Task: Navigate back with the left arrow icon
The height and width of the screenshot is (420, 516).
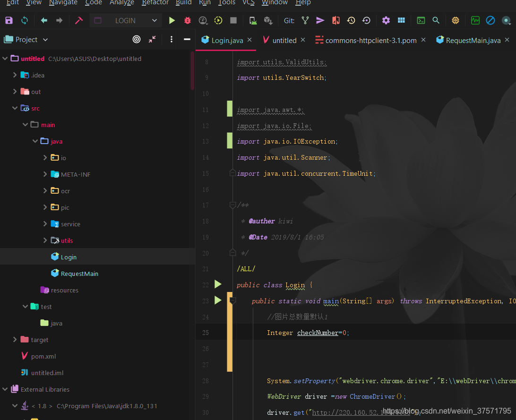Action: coord(44,20)
